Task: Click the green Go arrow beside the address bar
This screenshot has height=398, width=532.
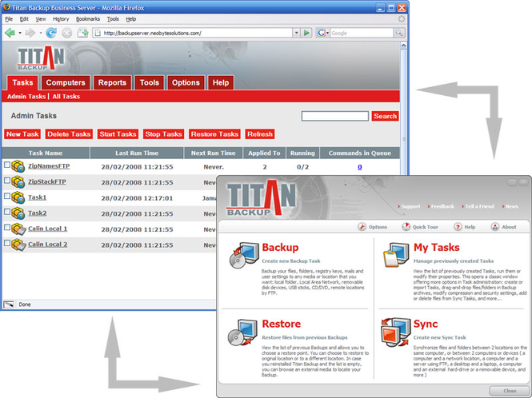Action: 306,33
